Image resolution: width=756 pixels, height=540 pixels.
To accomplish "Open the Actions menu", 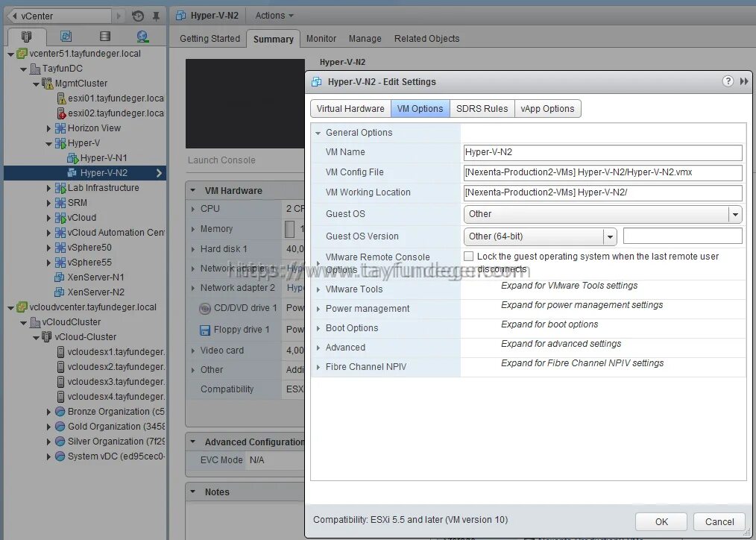I will coord(274,16).
